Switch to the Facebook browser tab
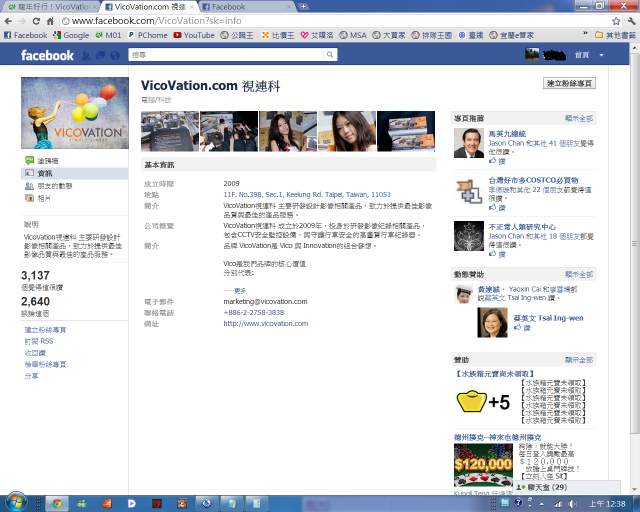 point(247,7)
